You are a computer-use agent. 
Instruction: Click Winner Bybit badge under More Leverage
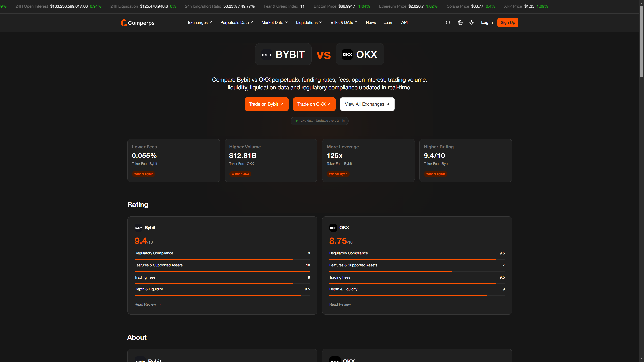[x=338, y=174]
